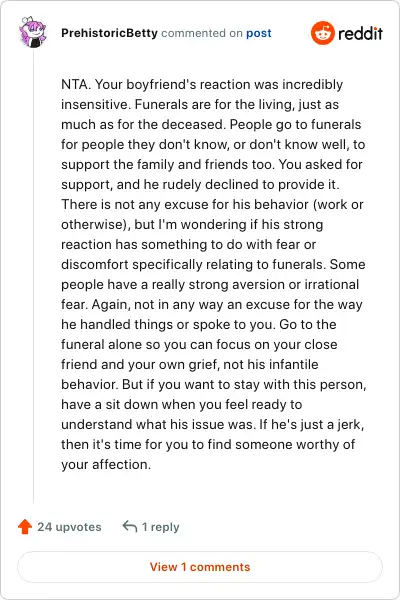Viewport: 400px width, 600px height.
Task: Click the reply arrow icon
Action: click(x=130, y=527)
